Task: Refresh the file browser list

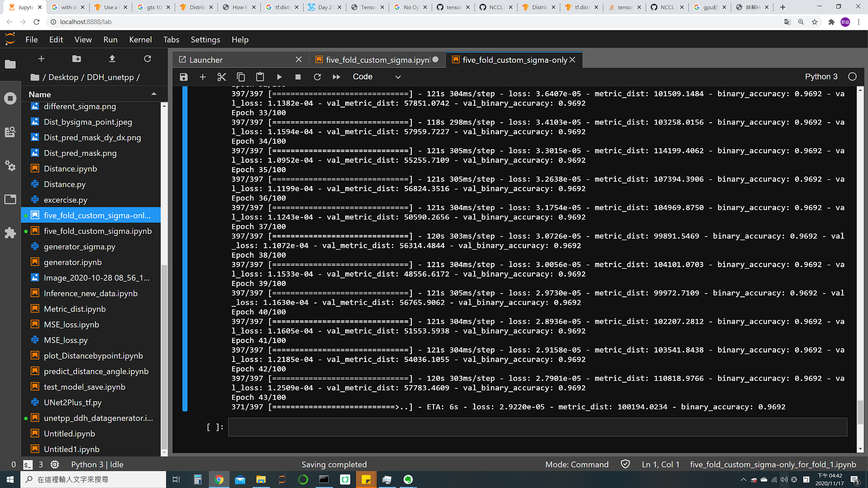Action: pyautogui.click(x=147, y=59)
